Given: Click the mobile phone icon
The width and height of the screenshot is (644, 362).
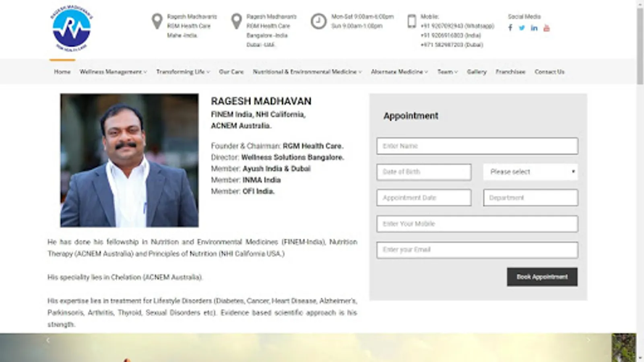Looking at the screenshot, I should pos(411,21).
